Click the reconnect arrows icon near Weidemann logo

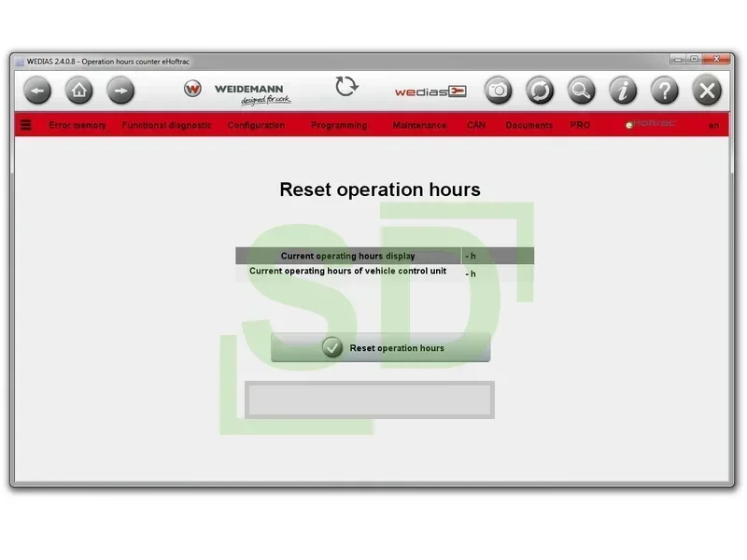click(346, 87)
